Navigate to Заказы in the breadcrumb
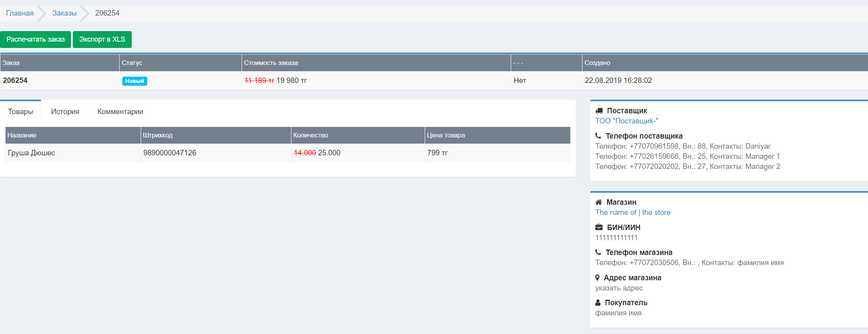The height and width of the screenshot is (334, 868). tap(64, 13)
